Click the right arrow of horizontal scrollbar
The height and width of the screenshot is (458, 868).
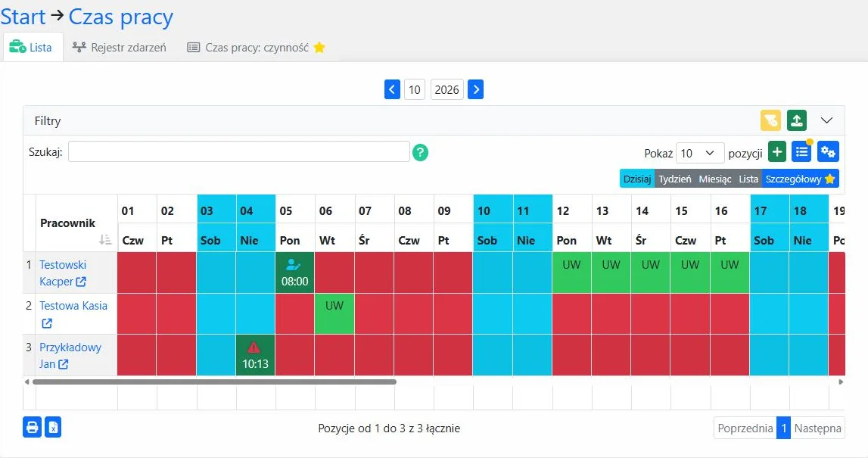[841, 382]
